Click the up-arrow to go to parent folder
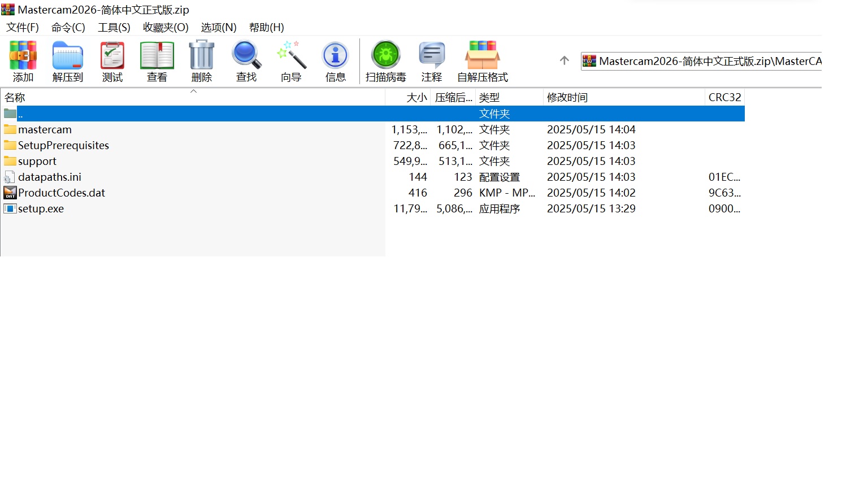 [564, 60]
